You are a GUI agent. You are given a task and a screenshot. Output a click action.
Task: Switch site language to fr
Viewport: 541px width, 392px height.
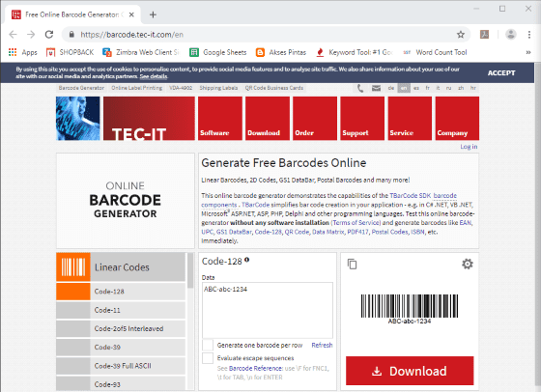[x=427, y=88]
